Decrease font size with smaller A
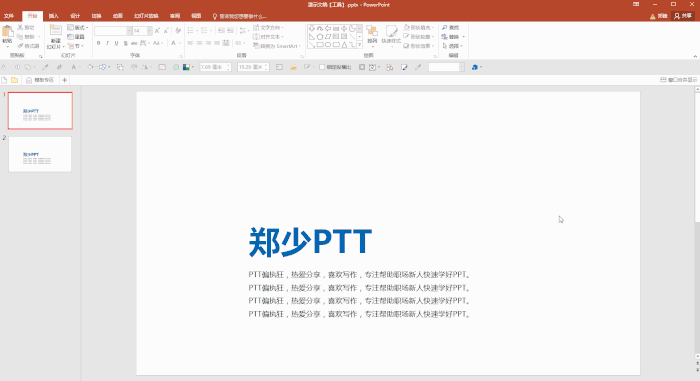 [x=166, y=31]
